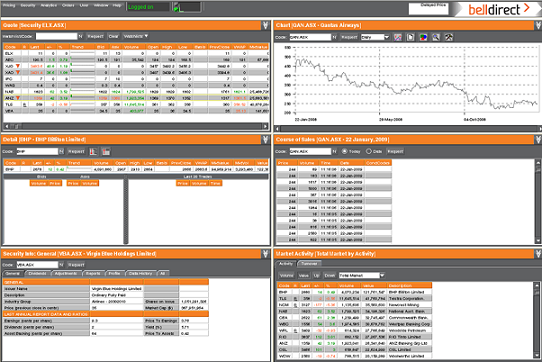This screenshot has height=362, width=542.
Task: Switch to the Profile tab
Action: pos(114,273)
